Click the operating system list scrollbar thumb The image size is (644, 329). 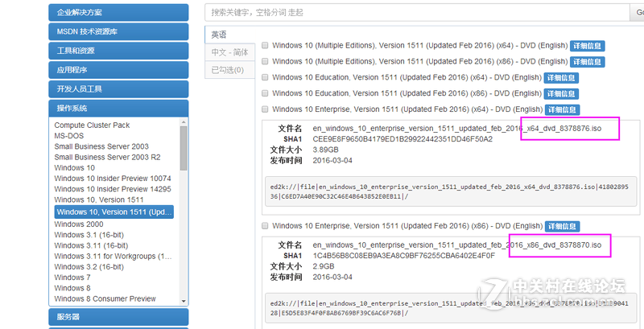[x=184, y=148]
